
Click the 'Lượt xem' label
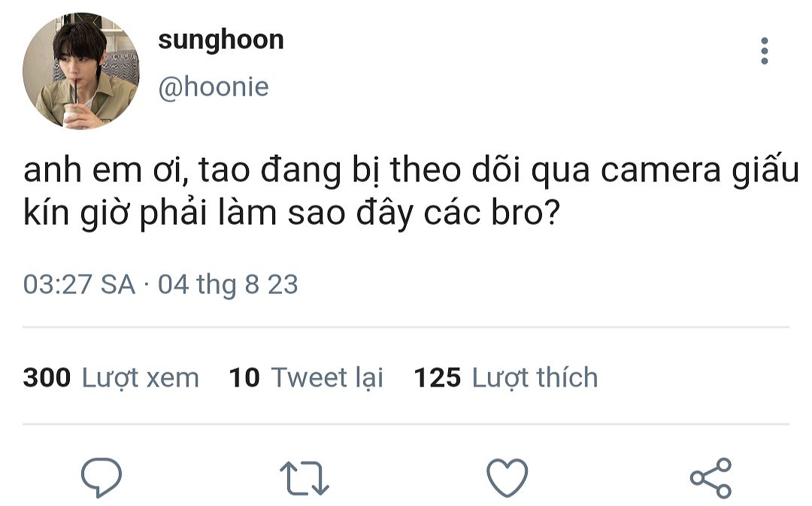pos(141,378)
